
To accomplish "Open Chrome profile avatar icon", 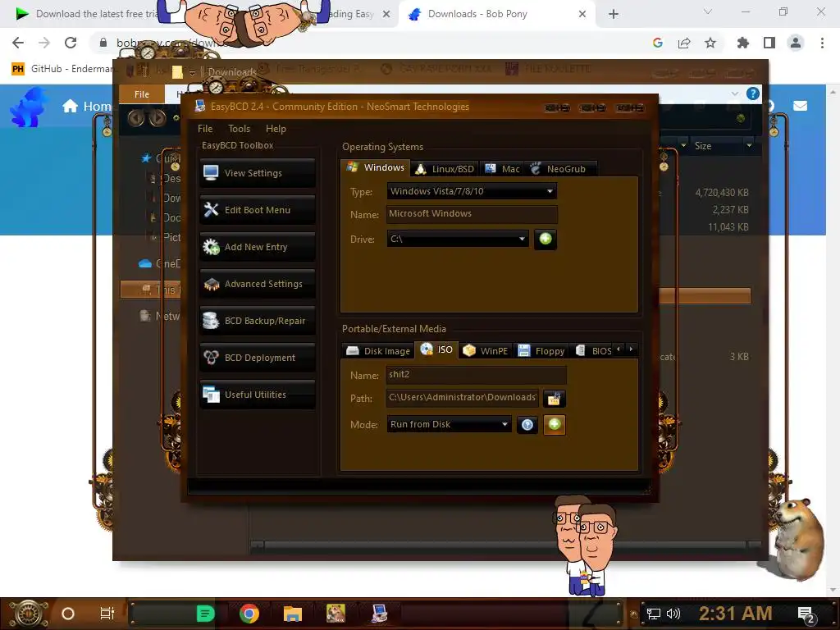I will tap(796, 43).
